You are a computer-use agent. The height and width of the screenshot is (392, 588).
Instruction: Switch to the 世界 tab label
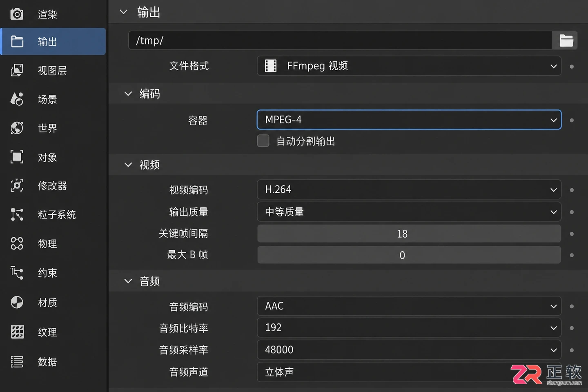[47, 128]
